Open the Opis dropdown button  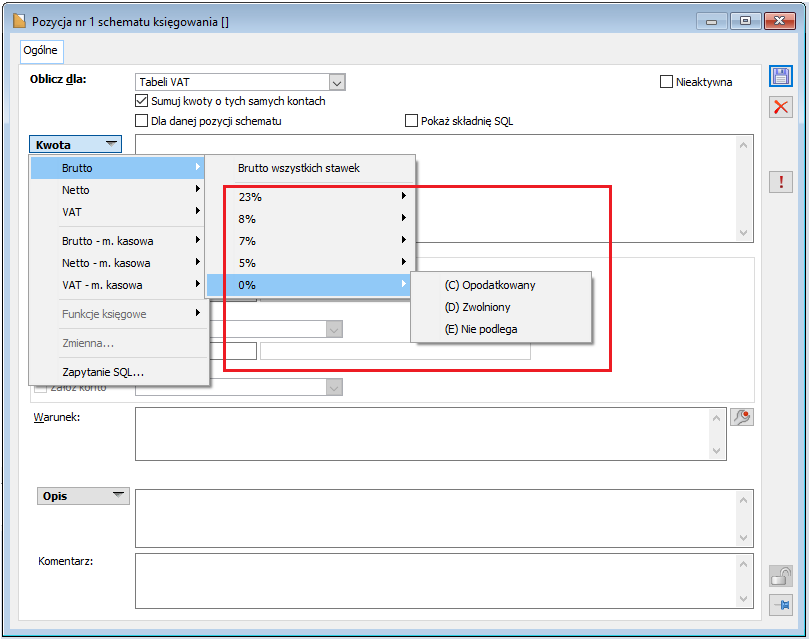click(83, 496)
